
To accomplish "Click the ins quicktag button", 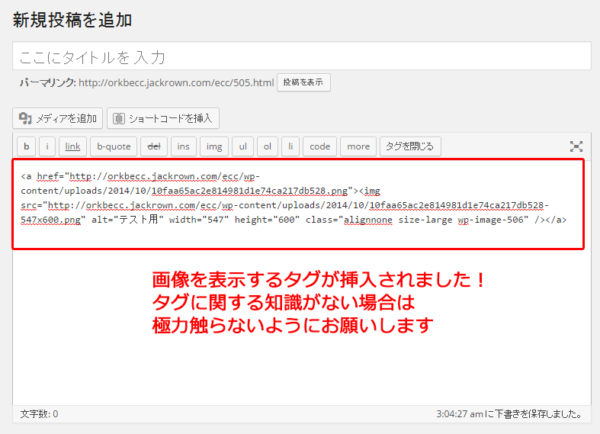I will click(184, 146).
